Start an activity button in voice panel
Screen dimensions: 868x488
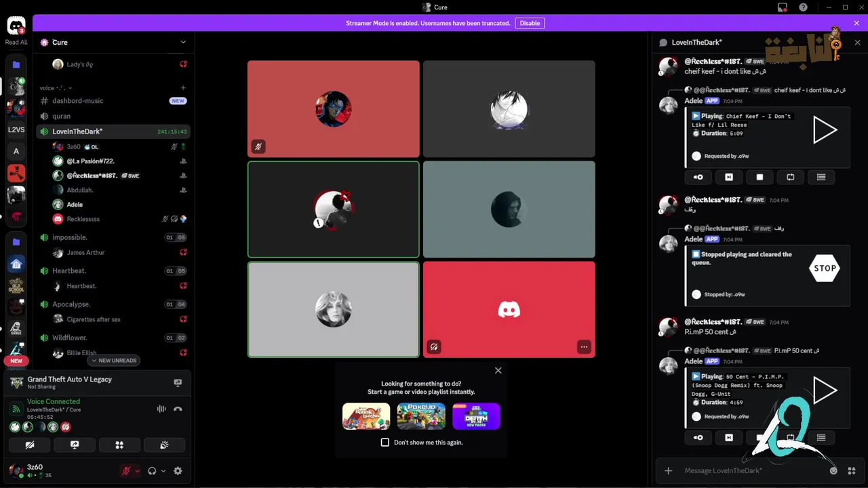119,445
